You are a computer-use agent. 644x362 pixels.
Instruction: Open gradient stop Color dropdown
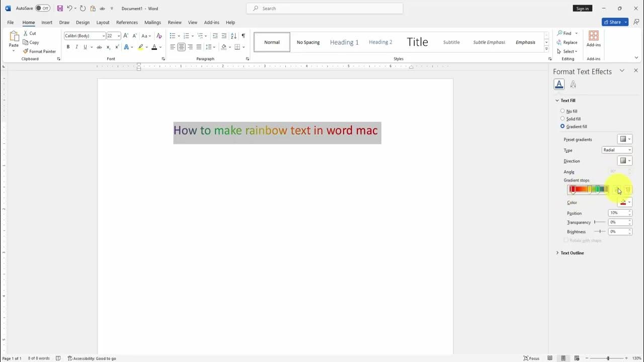point(625,202)
